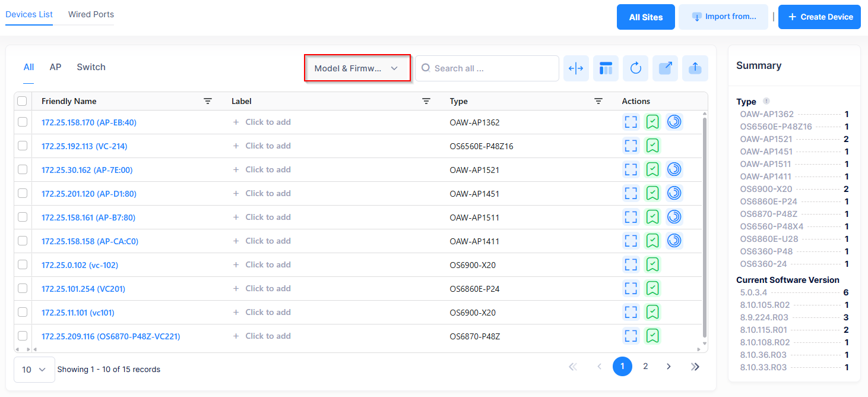Open the rows-per-page dropdown showing 10
Image resolution: width=868 pixels, height=397 pixels.
(34, 370)
